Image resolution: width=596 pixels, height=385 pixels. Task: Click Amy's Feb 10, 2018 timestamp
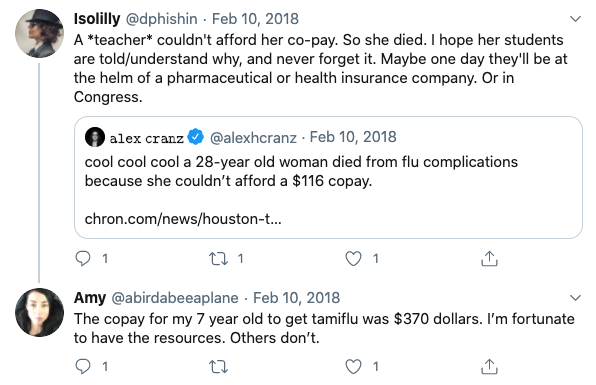pos(296,298)
